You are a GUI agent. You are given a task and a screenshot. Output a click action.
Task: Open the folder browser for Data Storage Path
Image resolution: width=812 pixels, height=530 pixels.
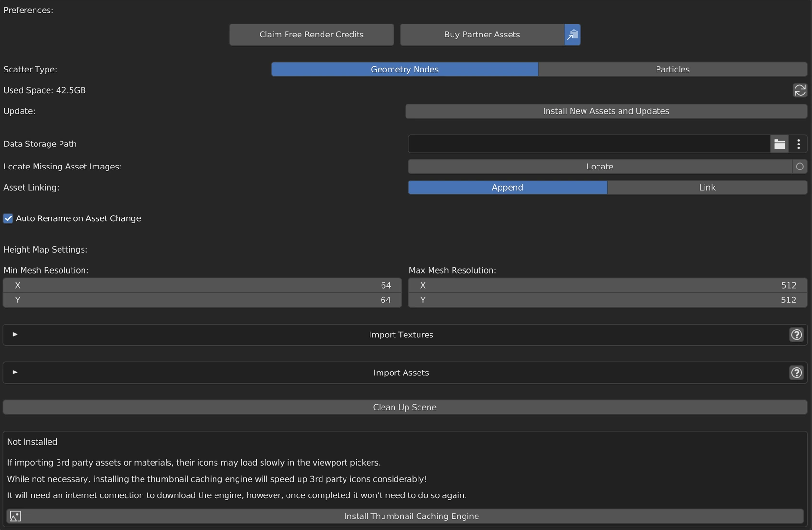(779, 144)
